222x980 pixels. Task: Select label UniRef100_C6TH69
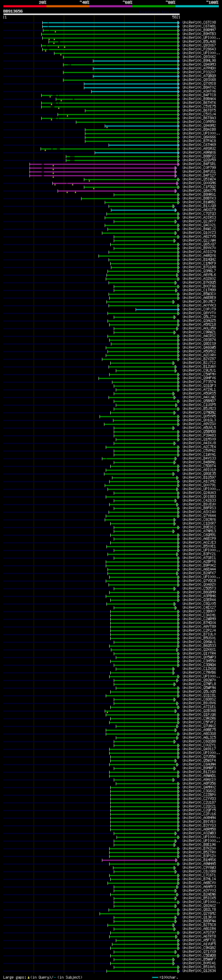pos(199,145)
